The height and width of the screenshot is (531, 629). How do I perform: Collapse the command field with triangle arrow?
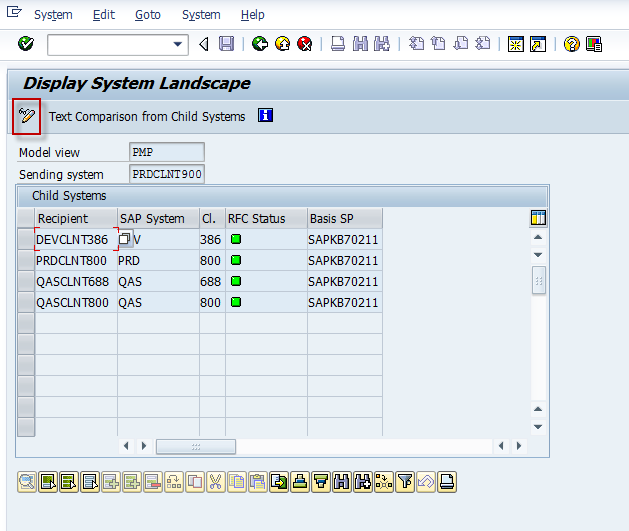tap(204, 44)
